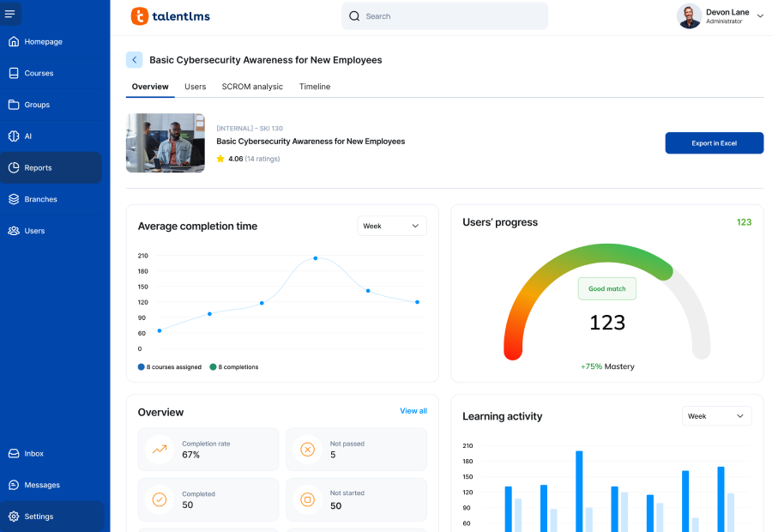Click the 8 courses assigned legend label

(174, 367)
